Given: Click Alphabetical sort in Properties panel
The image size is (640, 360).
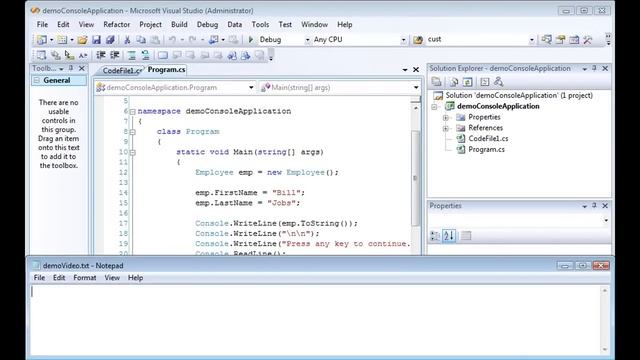Looking at the screenshot, I should pyautogui.click(x=449, y=236).
